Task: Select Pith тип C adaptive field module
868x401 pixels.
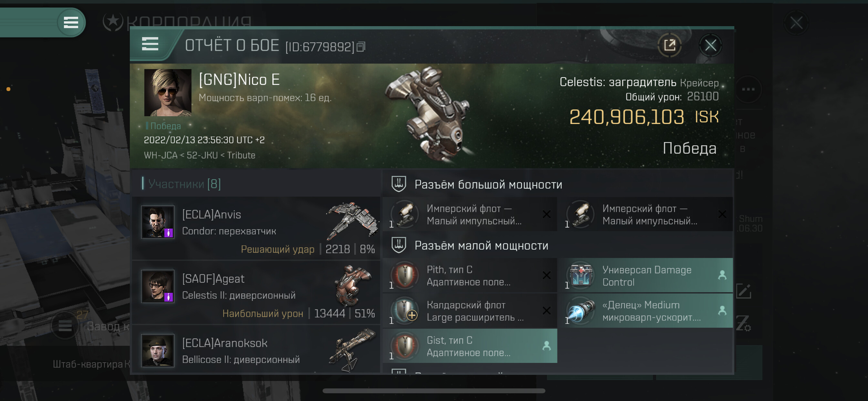Action: tap(470, 275)
